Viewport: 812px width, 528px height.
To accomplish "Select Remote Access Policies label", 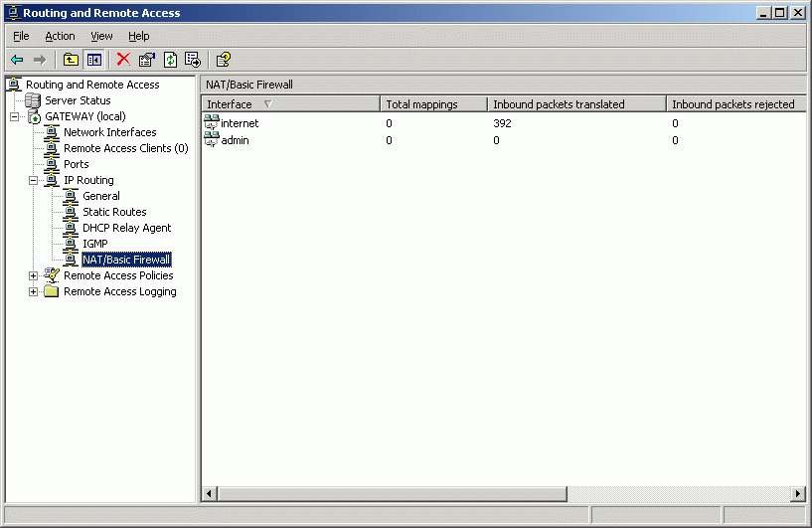I will (118, 275).
